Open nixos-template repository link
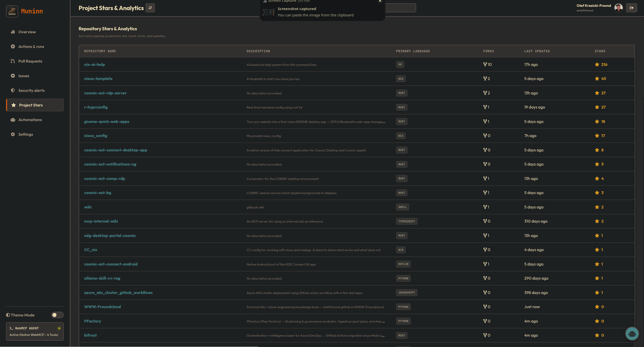 coord(98,78)
